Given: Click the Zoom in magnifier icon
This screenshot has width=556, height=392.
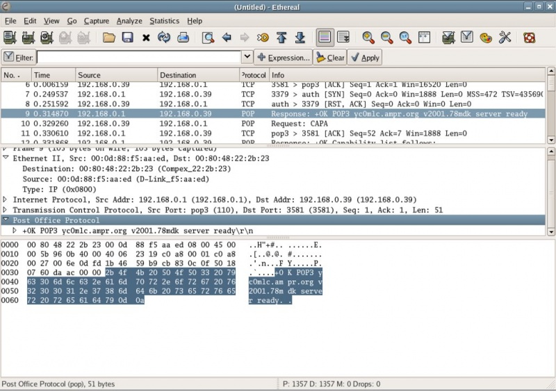Looking at the screenshot, I should coord(368,38).
